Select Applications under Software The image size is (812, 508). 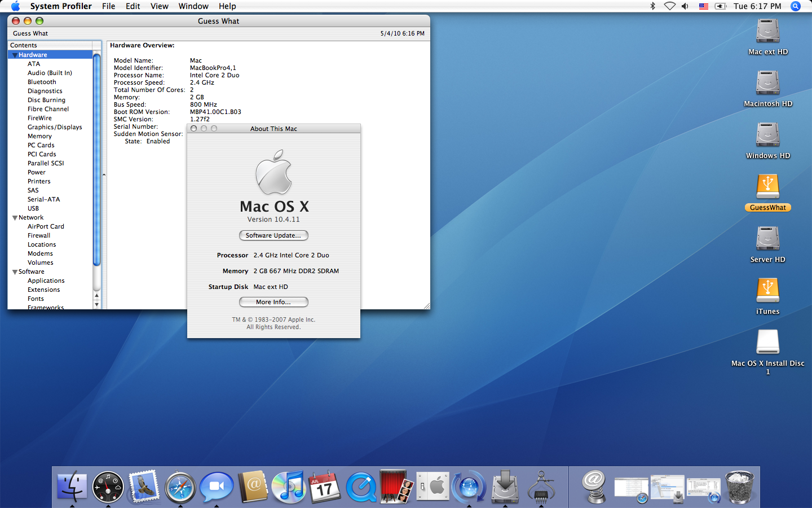pos(46,281)
